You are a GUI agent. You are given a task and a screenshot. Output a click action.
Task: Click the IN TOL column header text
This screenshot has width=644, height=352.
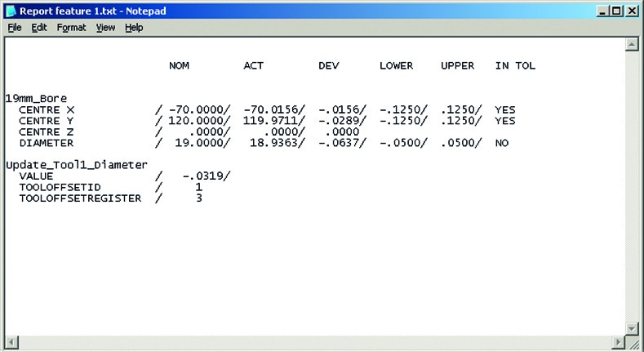515,65
